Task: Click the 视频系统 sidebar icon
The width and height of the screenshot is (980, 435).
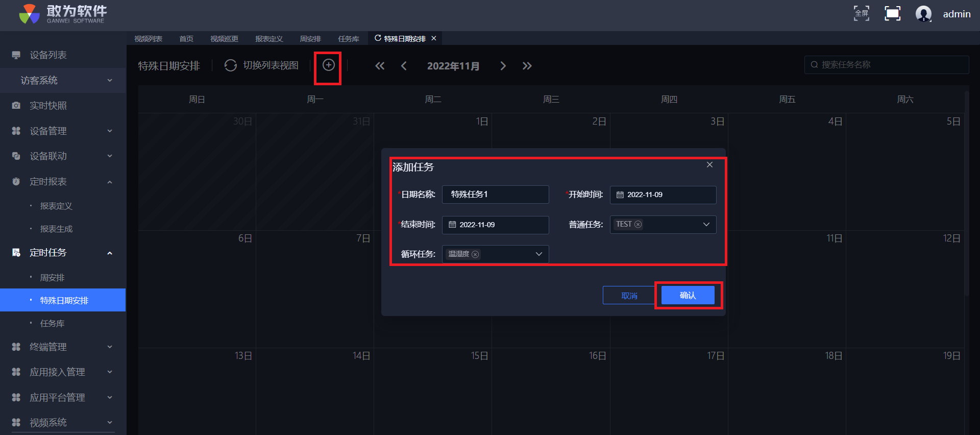Action: pyautogui.click(x=16, y=423)
